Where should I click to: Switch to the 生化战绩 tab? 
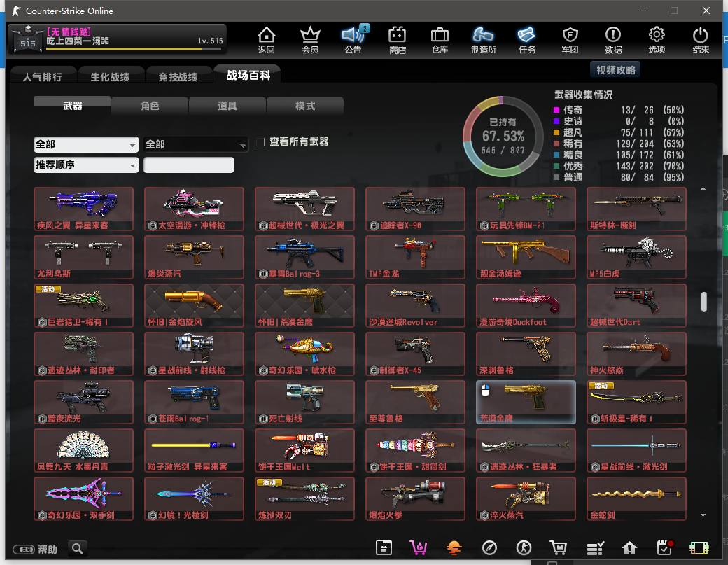[110, 76]
